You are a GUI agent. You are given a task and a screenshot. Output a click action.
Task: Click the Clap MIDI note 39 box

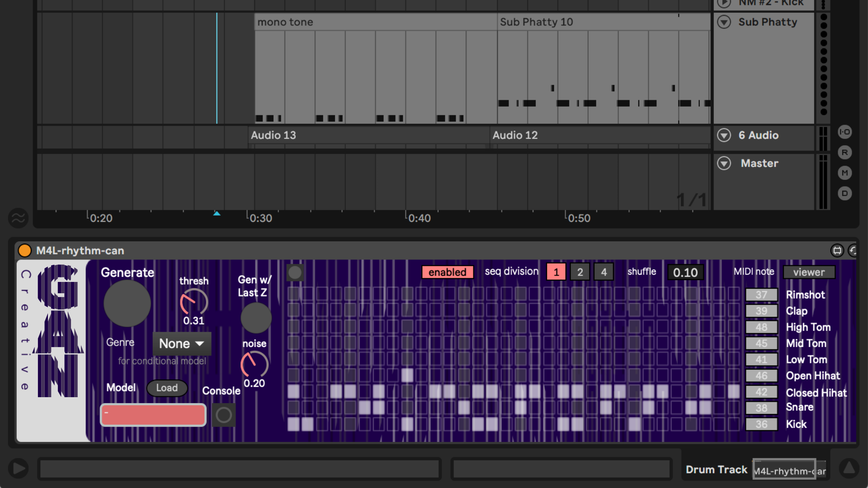click(762, 311)
